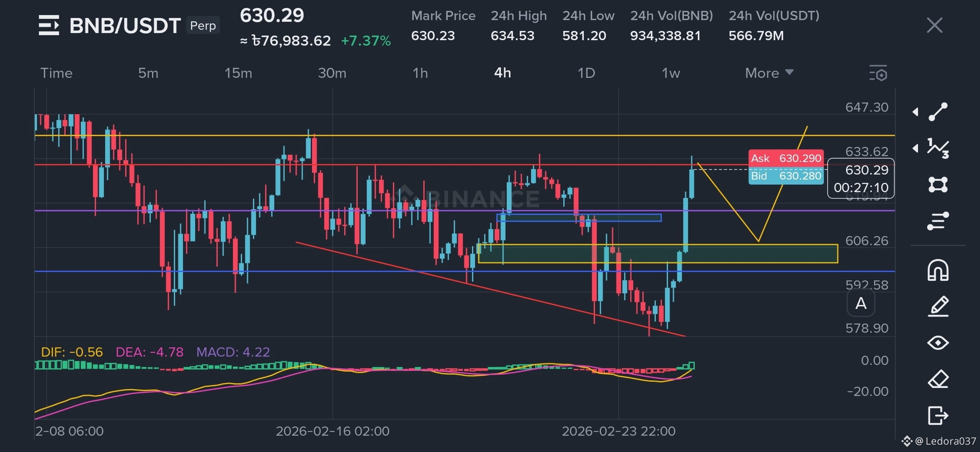Click the last price 630.29 header
Screen dimensions: 980x452
[272, 16]
